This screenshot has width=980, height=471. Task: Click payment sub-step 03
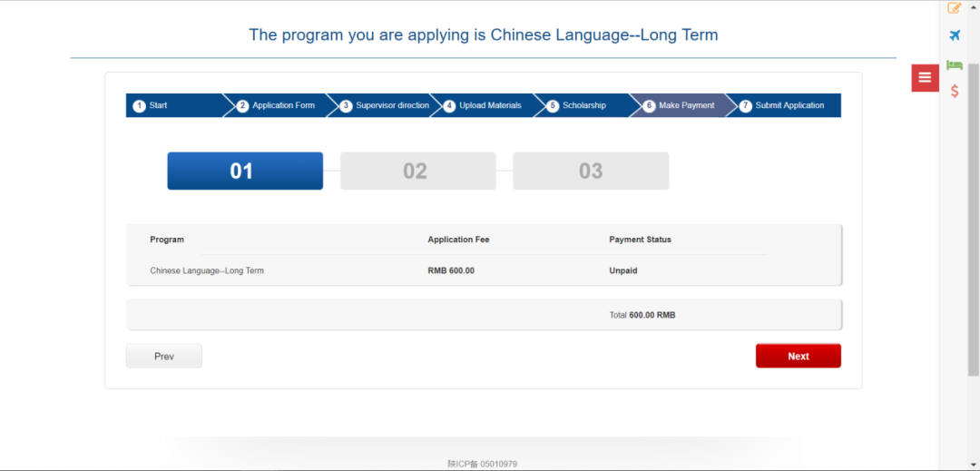(x=591, y=172)
